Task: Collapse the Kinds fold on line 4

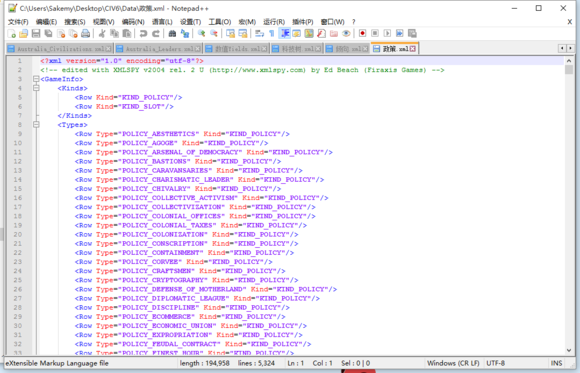Action: coord(36,88)
